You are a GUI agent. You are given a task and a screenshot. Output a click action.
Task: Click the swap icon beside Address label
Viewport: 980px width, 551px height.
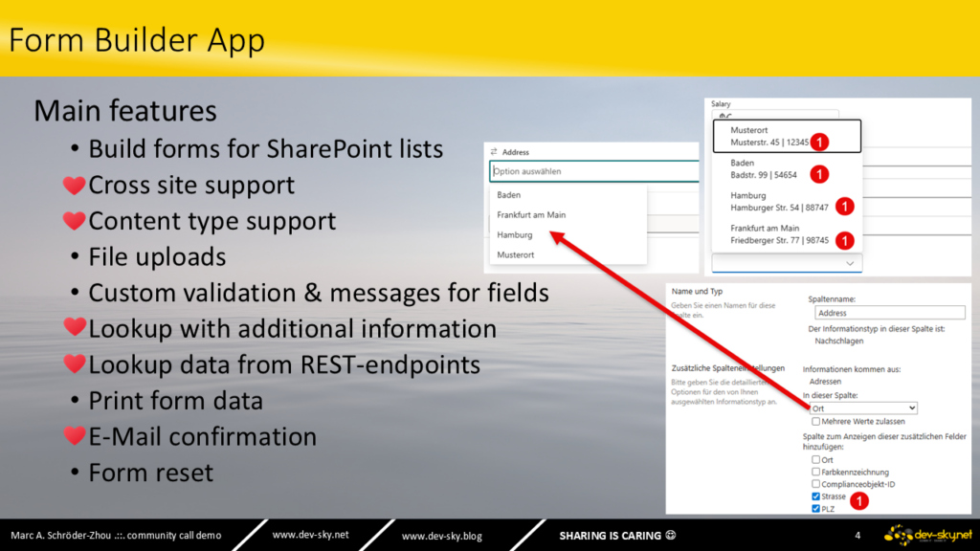[494, 152]
